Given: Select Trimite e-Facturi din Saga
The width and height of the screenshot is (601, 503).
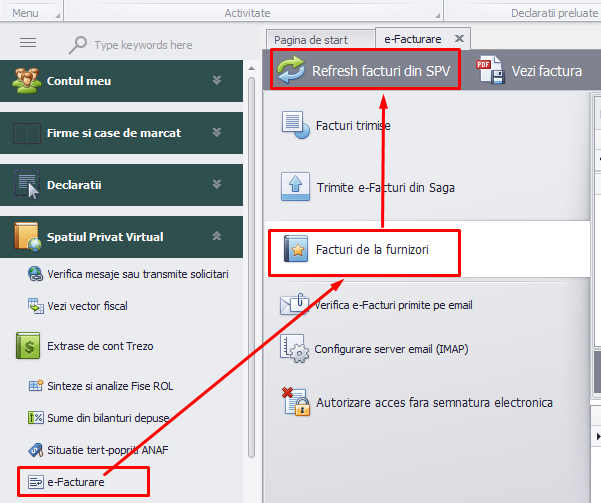Looking at the screenshot, I should (x=386, y=188).
